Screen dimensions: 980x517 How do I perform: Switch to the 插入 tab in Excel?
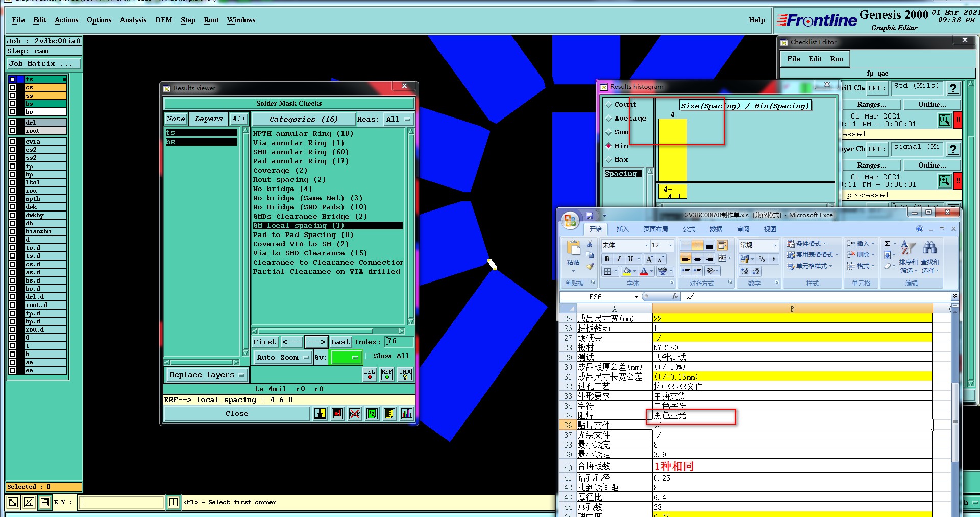point(622,229)
